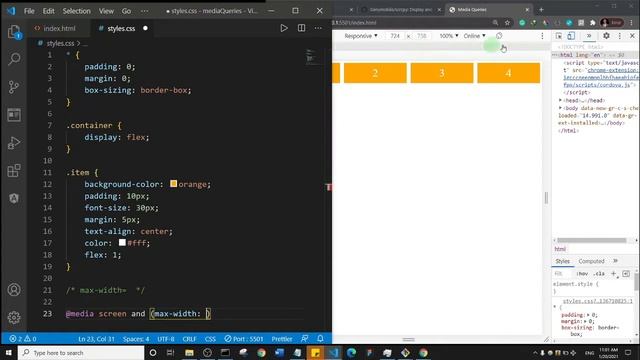
Task: Open the DevTools customize menu dots
Action: pos(620,36)
